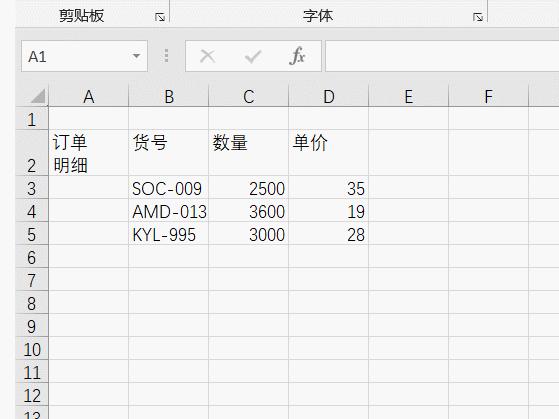Select row 2 header
This screenshot has width=559, height=419.
pyautogui.click(x=32, y=153)
